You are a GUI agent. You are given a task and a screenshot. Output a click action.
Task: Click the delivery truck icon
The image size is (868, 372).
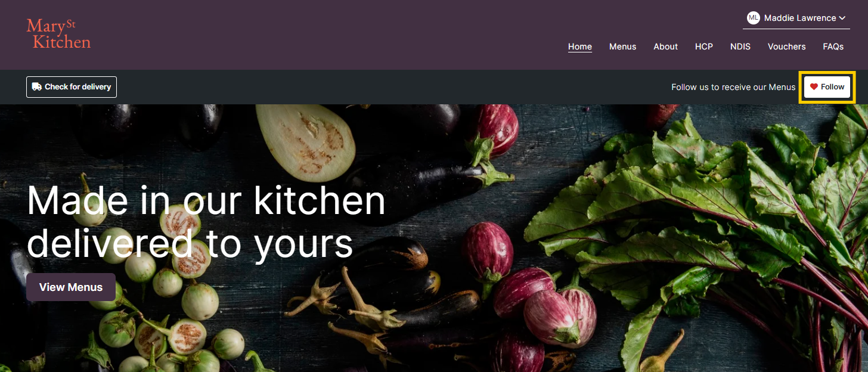coord(37,87)
